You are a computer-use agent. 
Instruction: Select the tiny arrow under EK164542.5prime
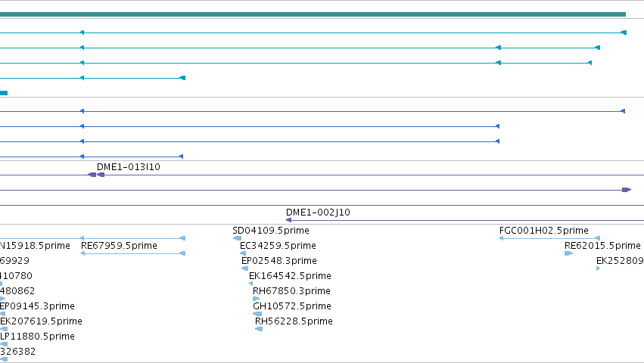click(x=251, y=284)
